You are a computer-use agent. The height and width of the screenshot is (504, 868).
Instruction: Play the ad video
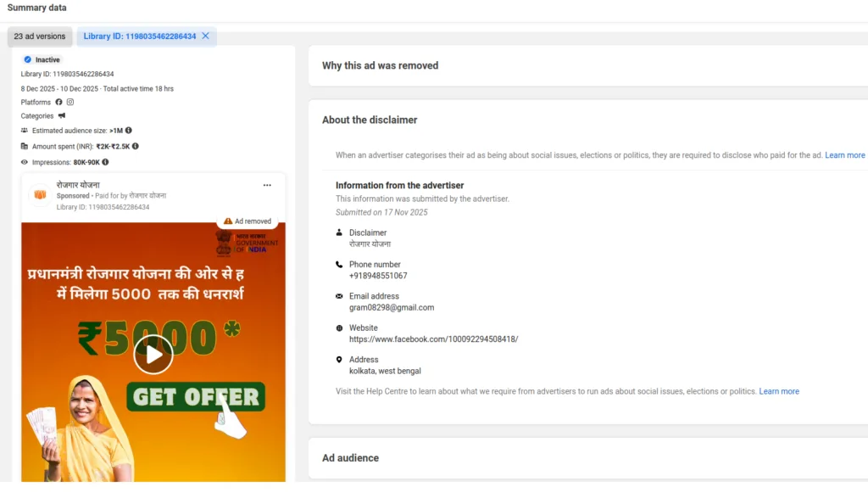(153, 355)
